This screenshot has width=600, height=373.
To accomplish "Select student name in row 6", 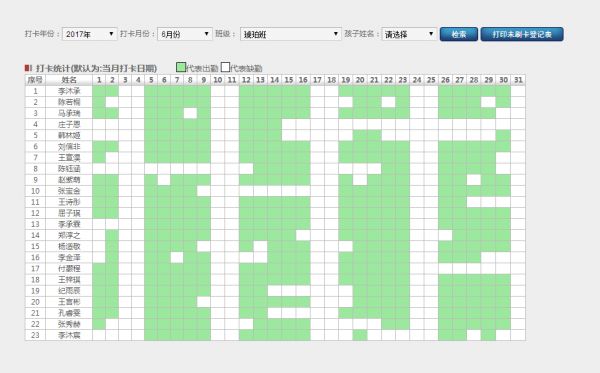I will (x=69, y=147).
